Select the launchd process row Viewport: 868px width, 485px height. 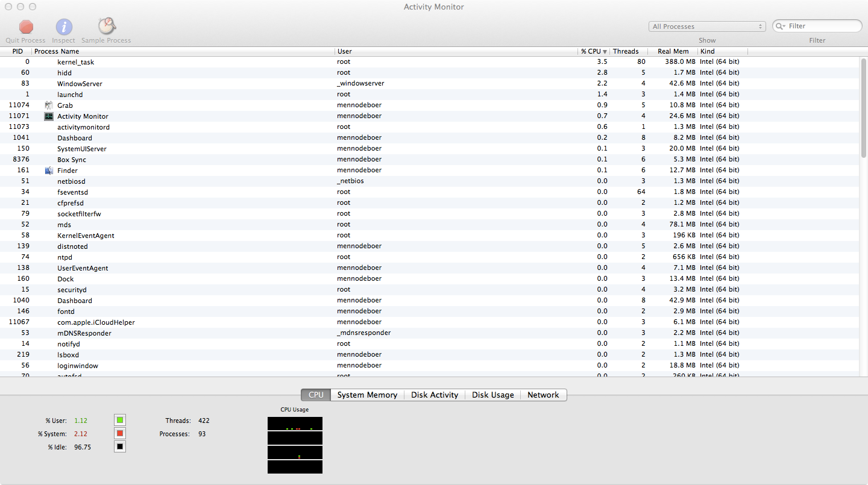pyautogui.click(x=430, y=95)
